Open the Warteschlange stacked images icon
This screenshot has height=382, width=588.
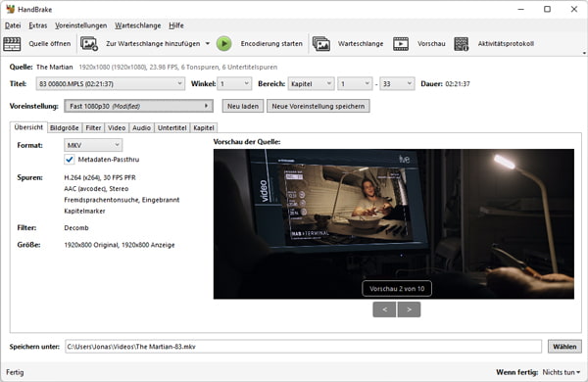click(x=321, y=44)
